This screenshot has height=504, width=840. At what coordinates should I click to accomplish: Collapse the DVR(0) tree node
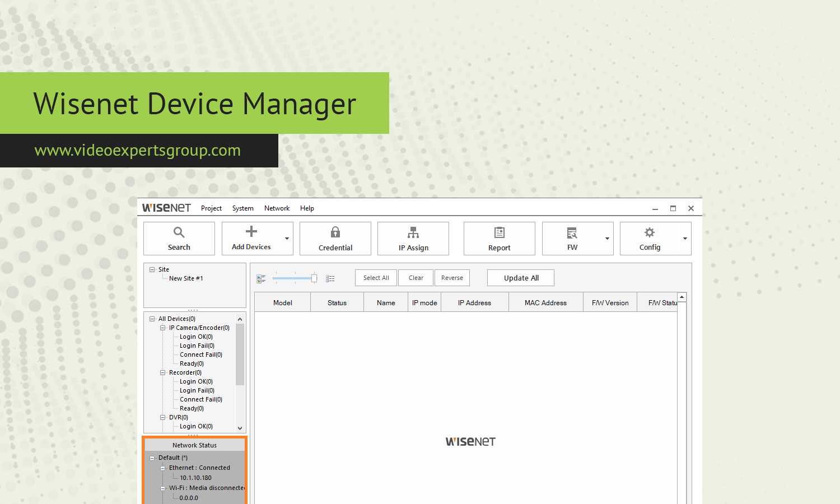163,417
